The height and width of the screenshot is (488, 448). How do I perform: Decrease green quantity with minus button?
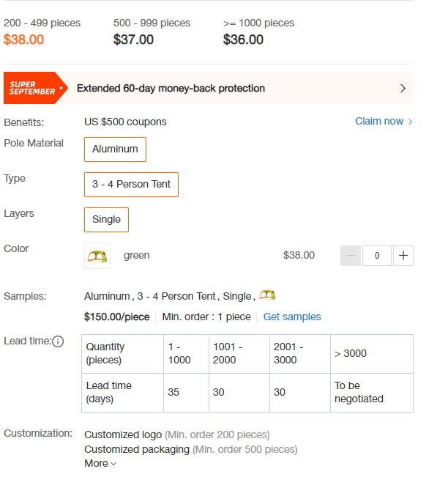(x=351, y=256)
